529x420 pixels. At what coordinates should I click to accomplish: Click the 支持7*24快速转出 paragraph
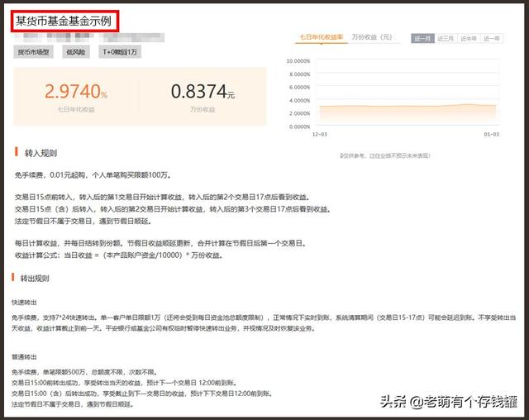pos(264,322)
